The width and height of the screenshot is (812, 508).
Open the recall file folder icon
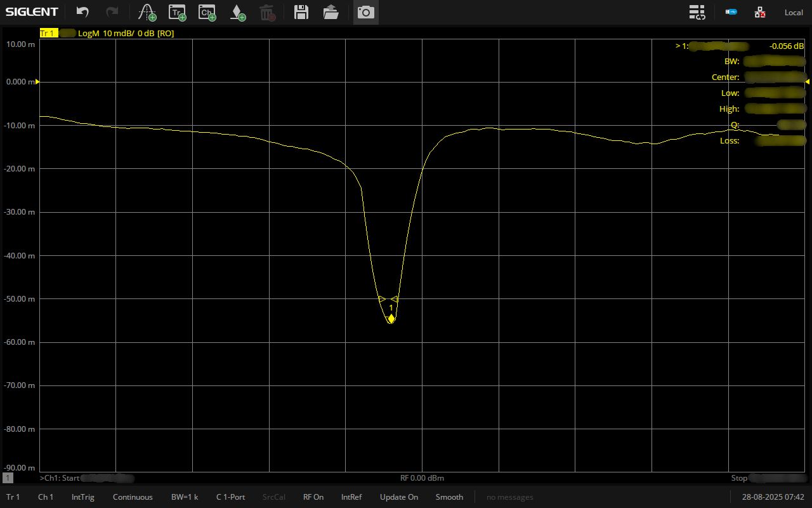pyautogui.click(x=331, y=12)
